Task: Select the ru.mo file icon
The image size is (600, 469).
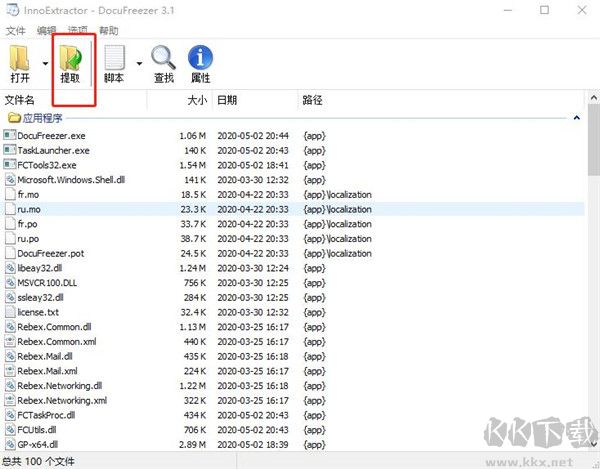Action: pos(10,209)
